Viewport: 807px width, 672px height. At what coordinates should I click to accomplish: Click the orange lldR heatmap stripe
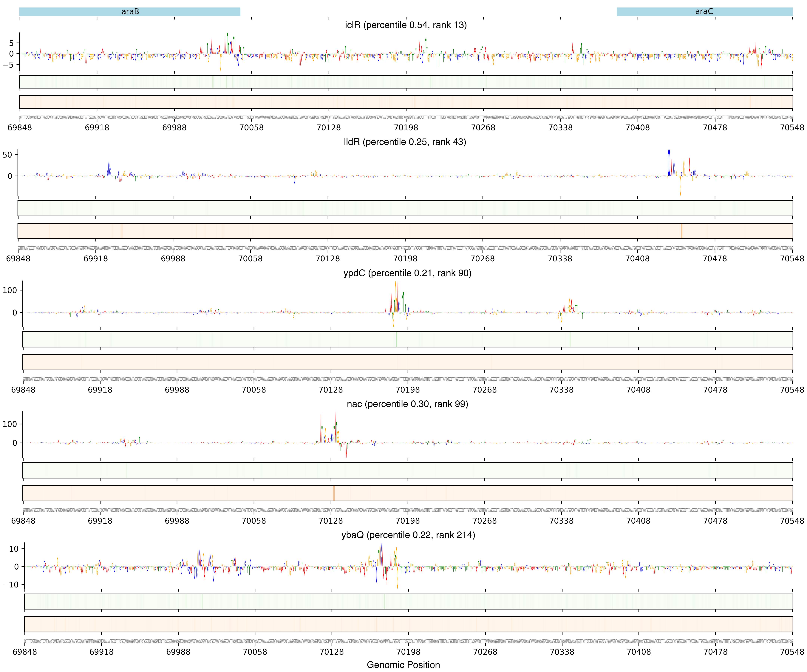click(682, 231)
